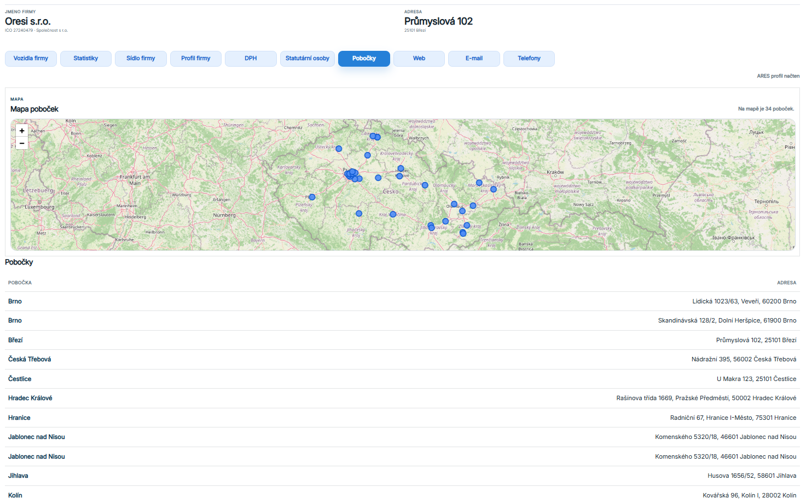Viewport: 812px width, 504px height.
Task: Click the header address Průmyslová 102
Action: tap(438, 21)
